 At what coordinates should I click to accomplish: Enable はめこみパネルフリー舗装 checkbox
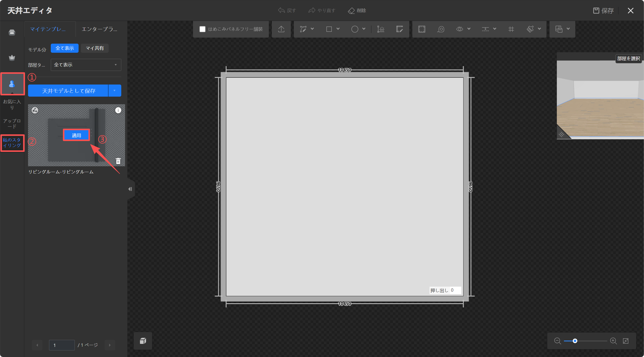(x=202, y=29)
